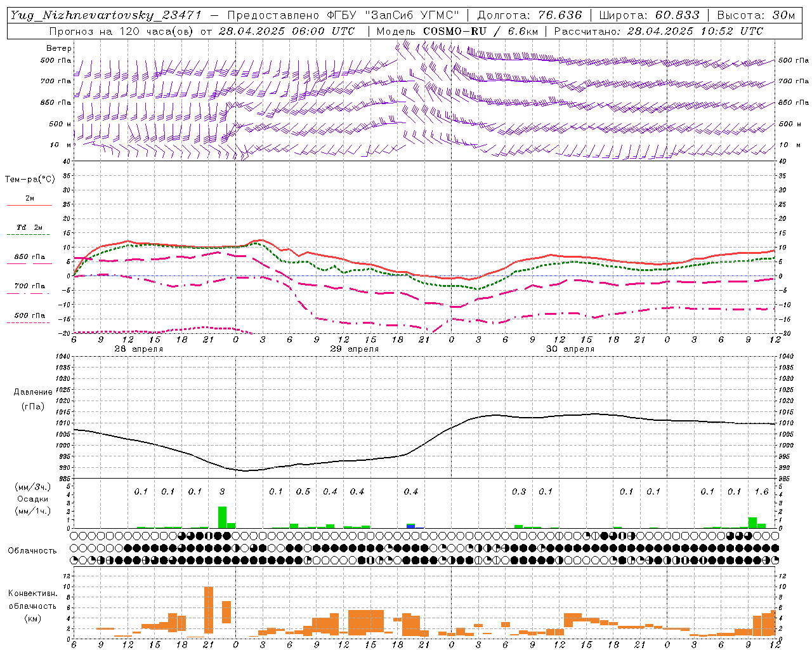
Task: Click the Тем-ра(°C) panel label
Action: point(30,180)
